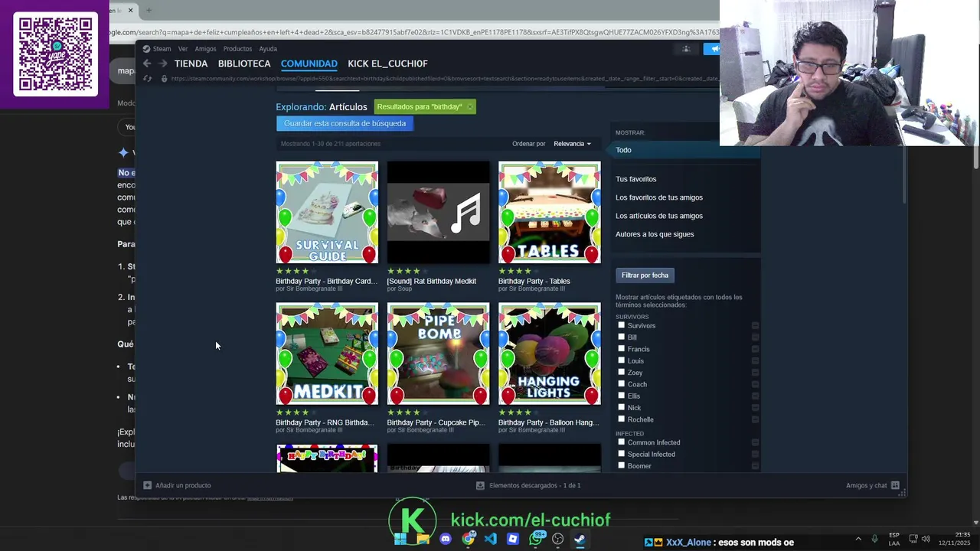This screenshot has width=980, height=551.
Task: Switch to the TIENDA tab
Action: pyautogui.click(x=191, y=64)
